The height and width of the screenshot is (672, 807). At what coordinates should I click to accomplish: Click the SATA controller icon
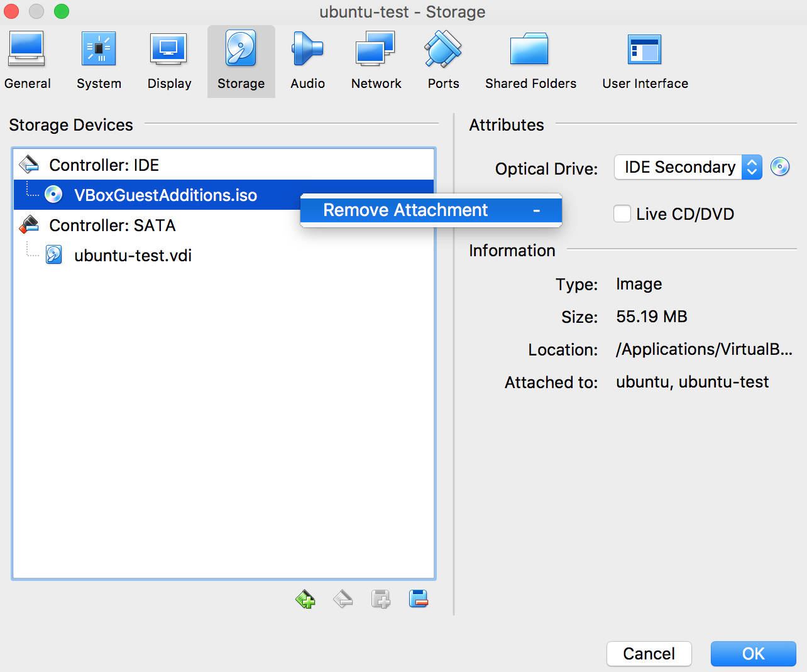click(x=29, y=225)
